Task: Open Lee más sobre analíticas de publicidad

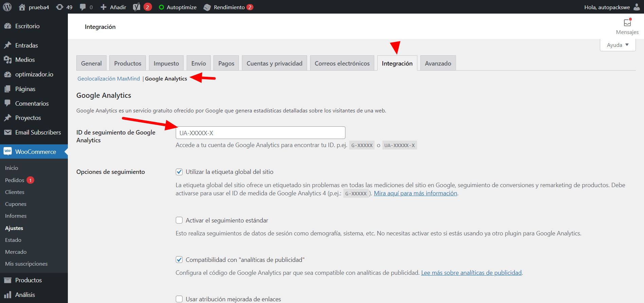Action: tap(471, 273)
